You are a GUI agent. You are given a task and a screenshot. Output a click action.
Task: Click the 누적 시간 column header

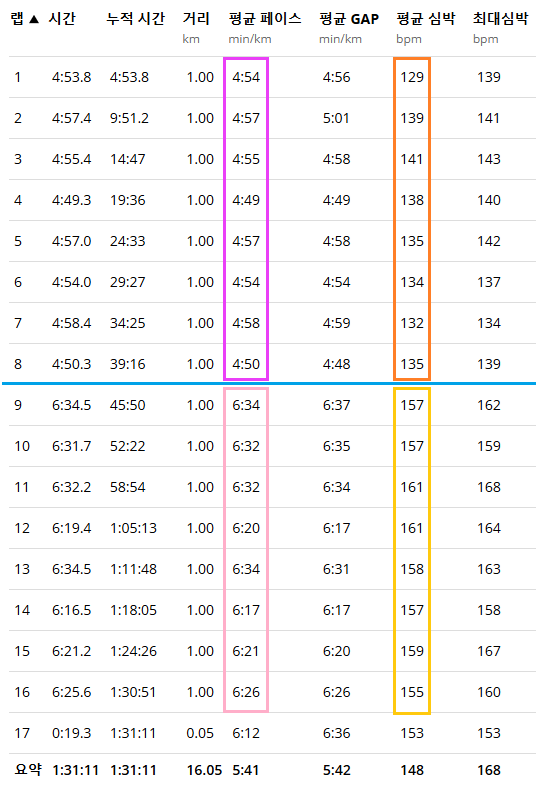tap(136, 19)
